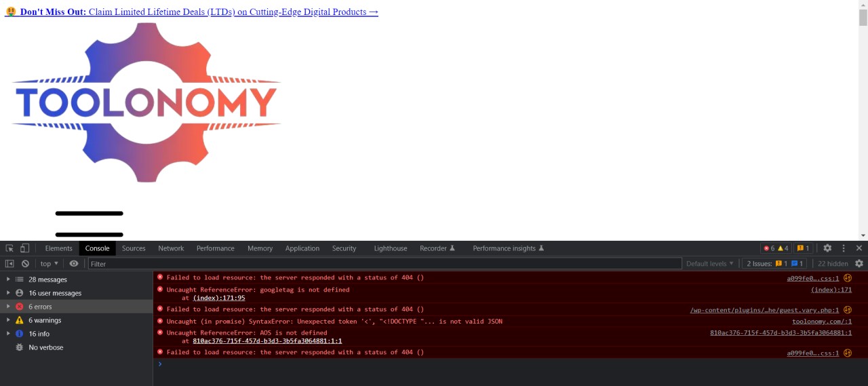
Task: Click the 22 hidden messages label
Action: pos(833,263)
